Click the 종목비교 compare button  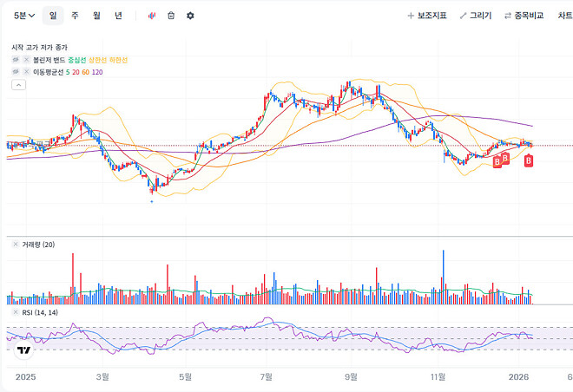click(526, 16)
